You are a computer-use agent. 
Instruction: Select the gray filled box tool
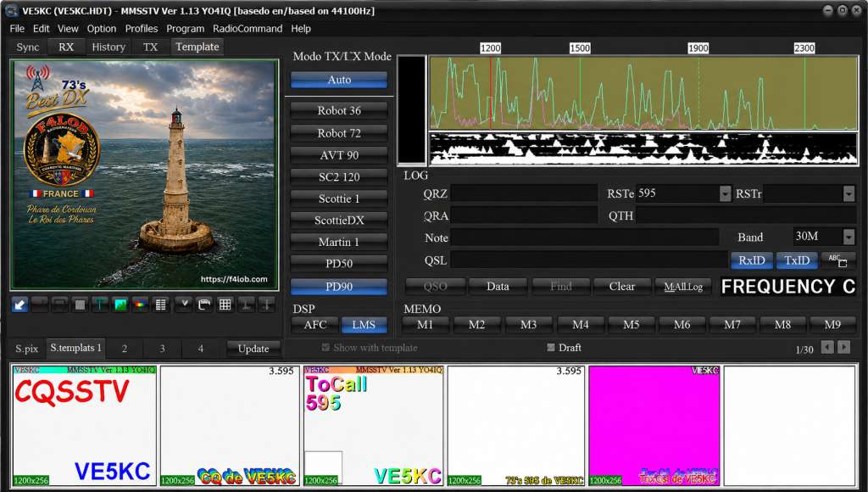tap(81, 305)
